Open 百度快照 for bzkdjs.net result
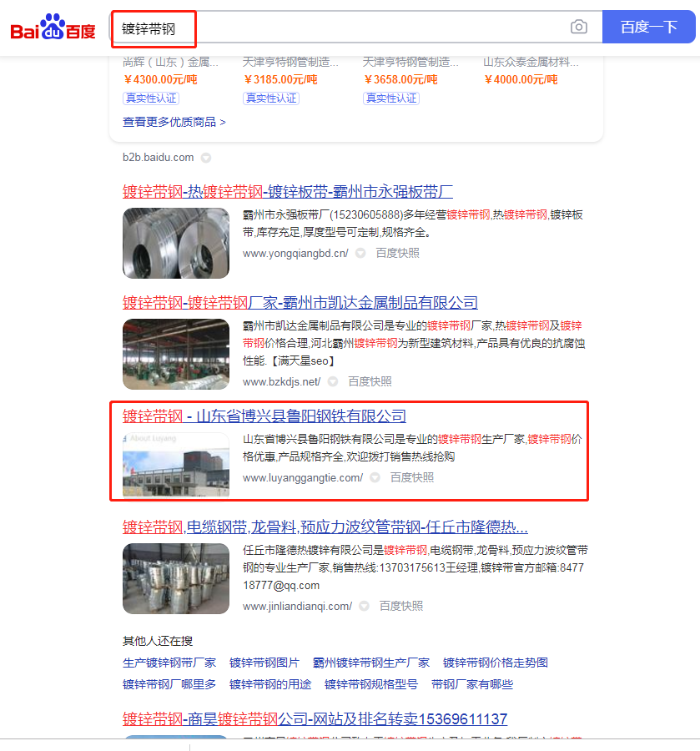Screen dimensions: 700x751 [370, 381]
